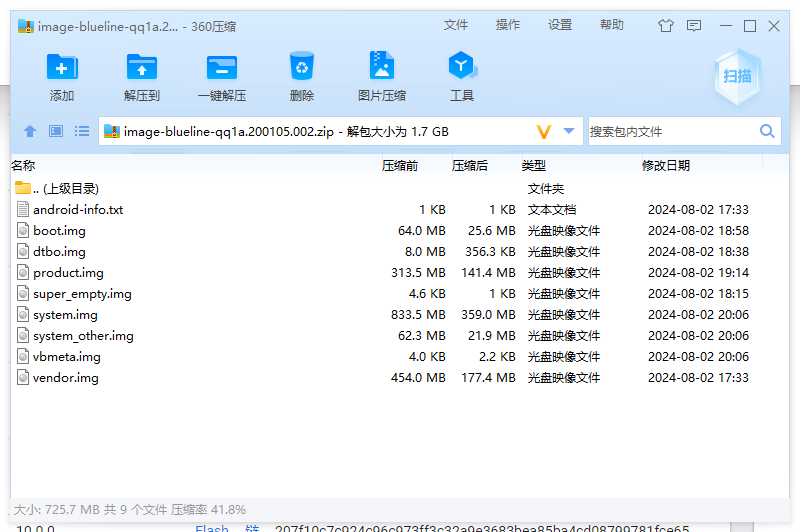
Task: Open the 设置 (Settings) menu
Action: [x=560, y=25]
